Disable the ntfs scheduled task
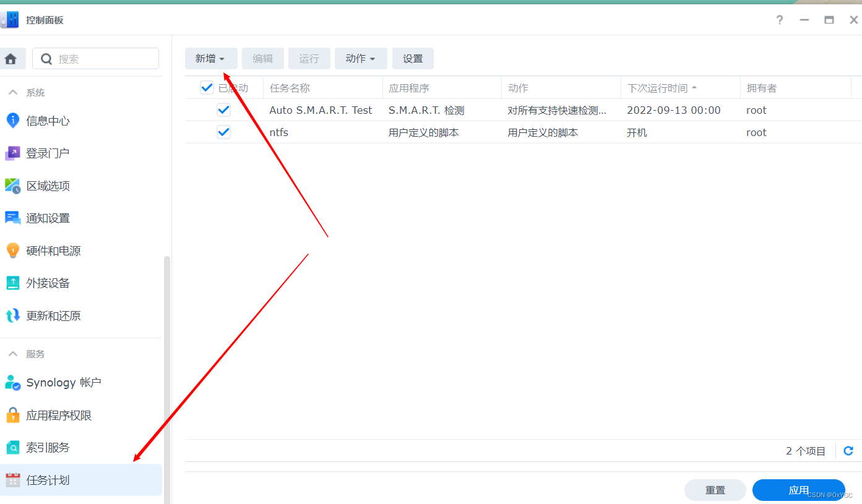Viewport: 862px width, 504px height. point(223,131)
